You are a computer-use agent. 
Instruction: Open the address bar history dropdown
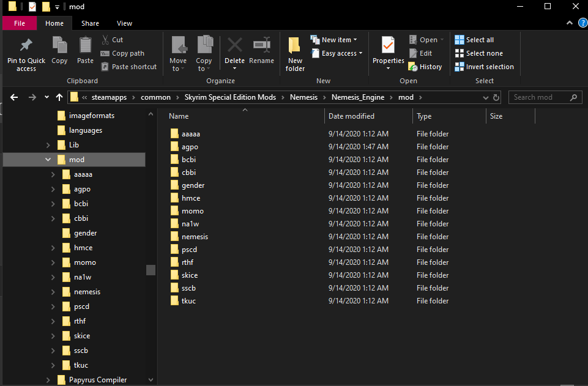486,97
